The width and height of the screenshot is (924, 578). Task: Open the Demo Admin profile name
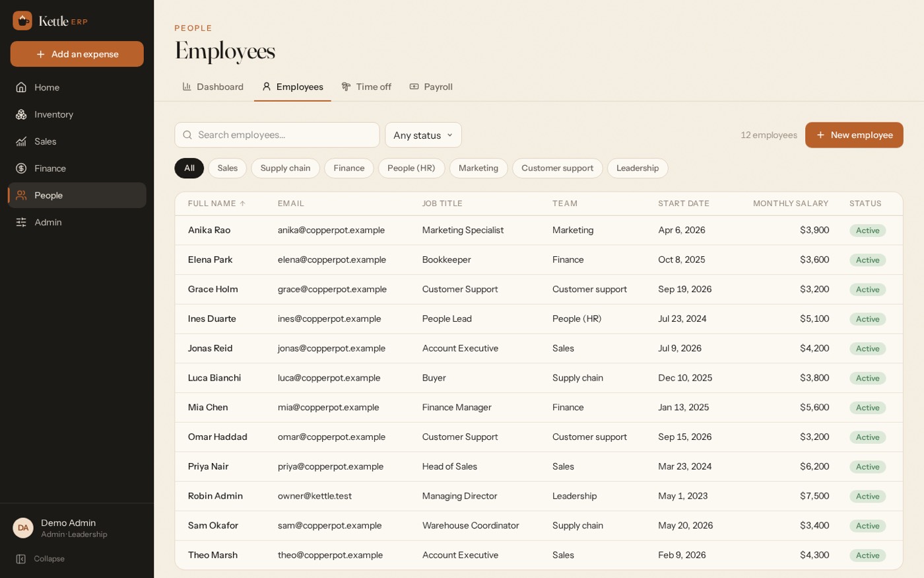69,523
